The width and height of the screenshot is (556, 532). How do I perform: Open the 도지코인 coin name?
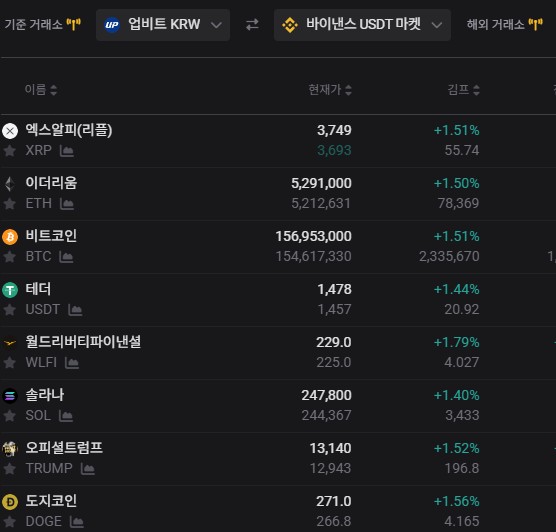tap(51, 501)
